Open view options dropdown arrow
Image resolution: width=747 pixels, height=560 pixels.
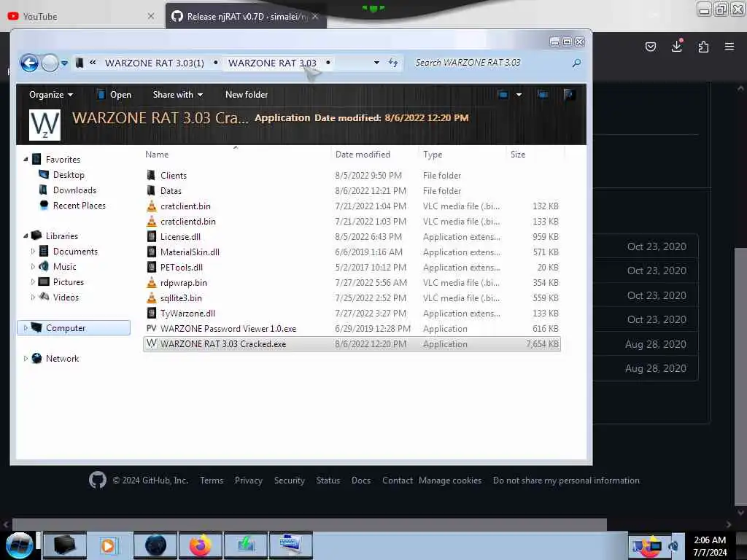[519, 95]
